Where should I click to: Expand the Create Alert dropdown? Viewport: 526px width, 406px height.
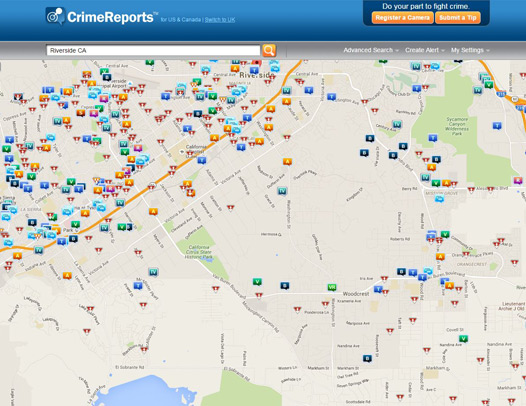(x=424, y=50)
